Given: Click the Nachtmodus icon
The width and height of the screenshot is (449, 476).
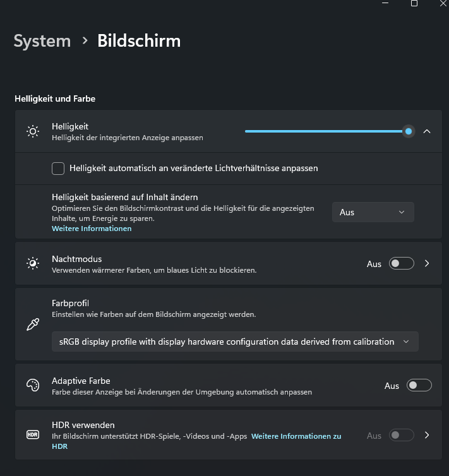Looking at the screenshot, I should click(33, 263).
